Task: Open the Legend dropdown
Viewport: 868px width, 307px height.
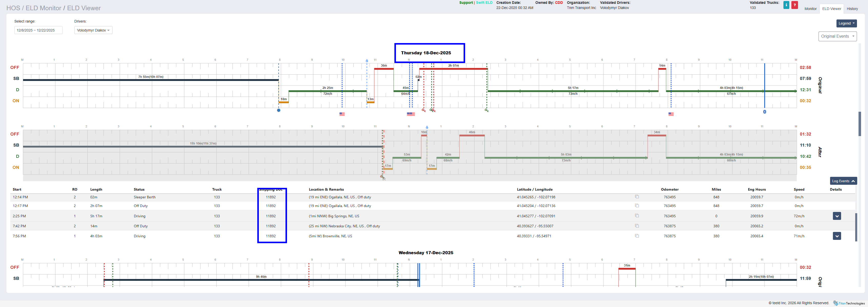Action: (846, 24)
